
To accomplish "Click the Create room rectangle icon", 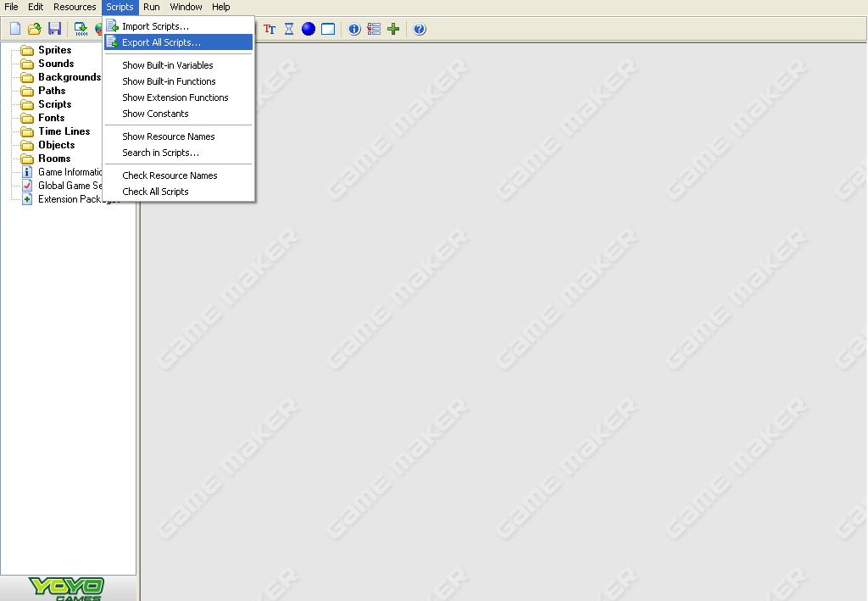I will pos(328,29).
